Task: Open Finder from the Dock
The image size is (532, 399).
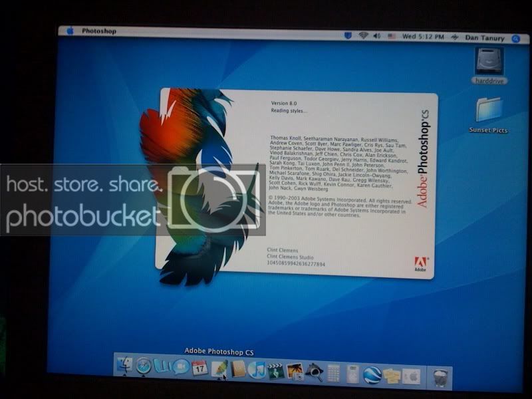Action: (125, 366)
